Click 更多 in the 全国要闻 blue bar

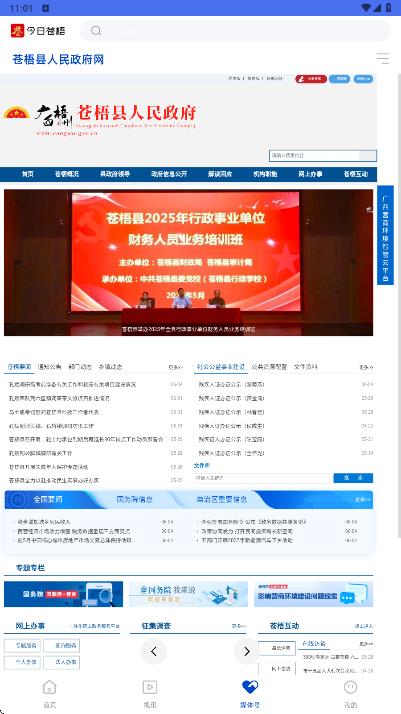[x=362, y=500]
